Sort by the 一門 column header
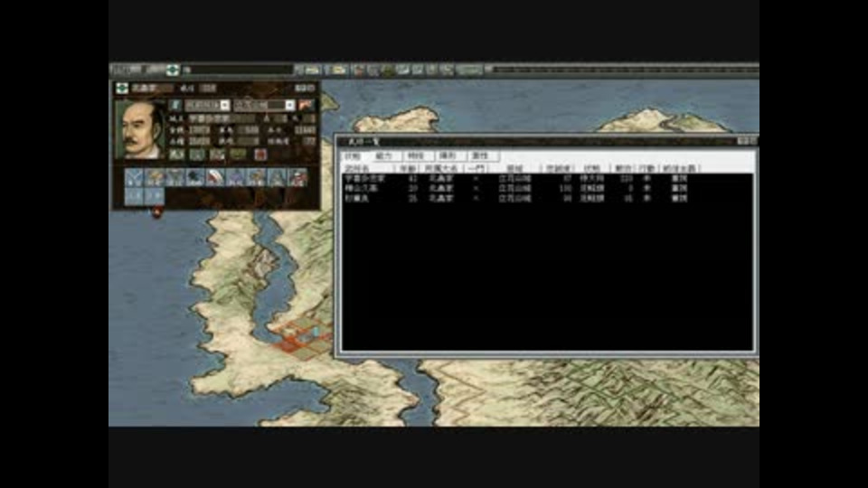Viewport: 868px width, 488px height. (476, 168)
